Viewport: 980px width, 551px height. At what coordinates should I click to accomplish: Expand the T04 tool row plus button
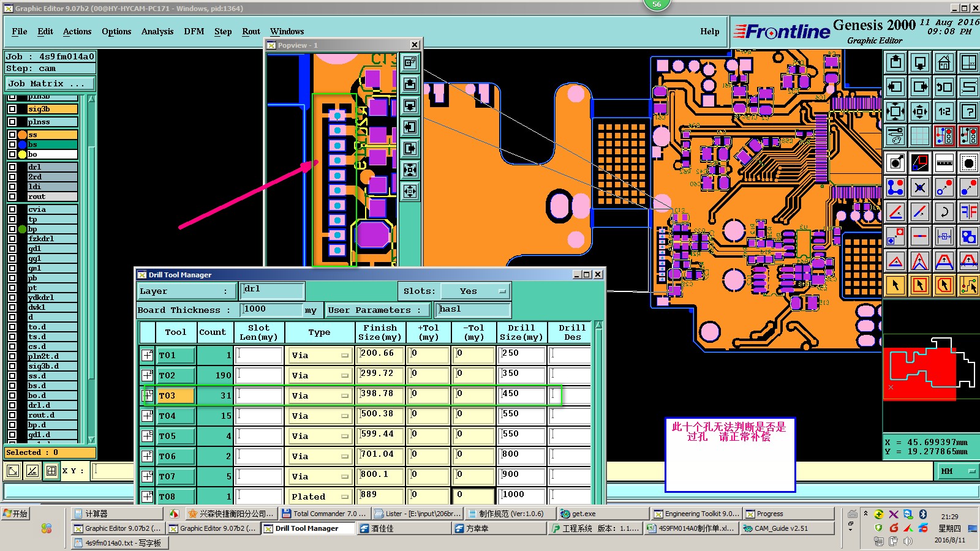(x=147, y=416)
